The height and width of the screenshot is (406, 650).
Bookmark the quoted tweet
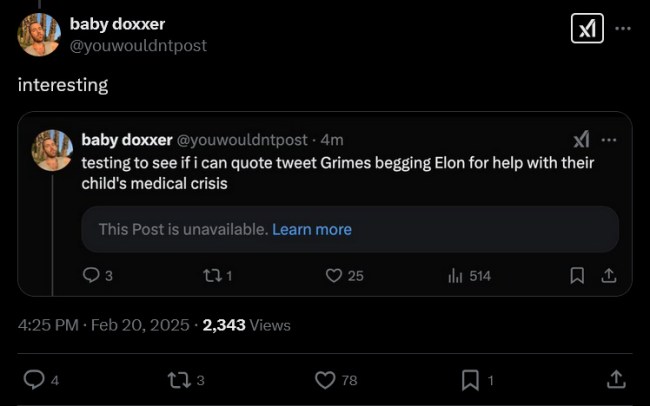tap(577, 275)
